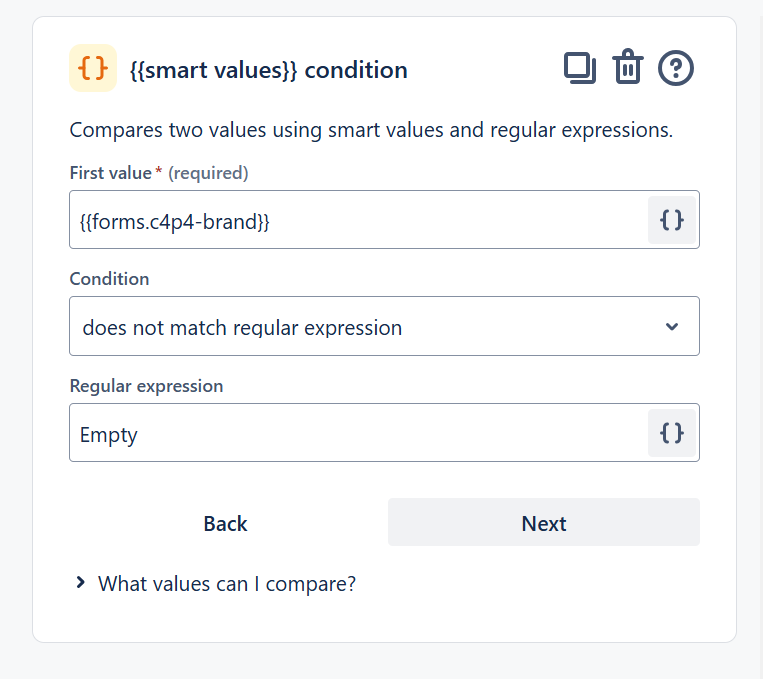Click the "Compares two values" description text

point(371,130)
